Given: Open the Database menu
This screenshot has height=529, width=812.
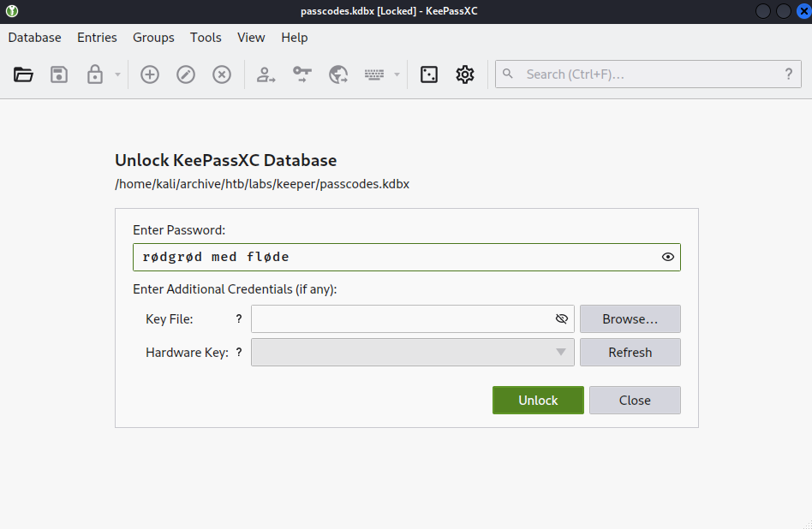Looking at the screenshot, I should coord(35,38).
